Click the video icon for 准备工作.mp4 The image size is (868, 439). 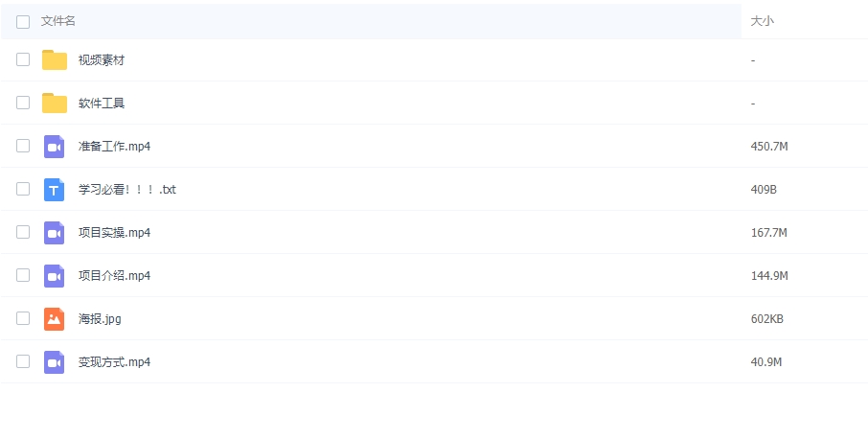pyautogui.click(x=55, y=147)
